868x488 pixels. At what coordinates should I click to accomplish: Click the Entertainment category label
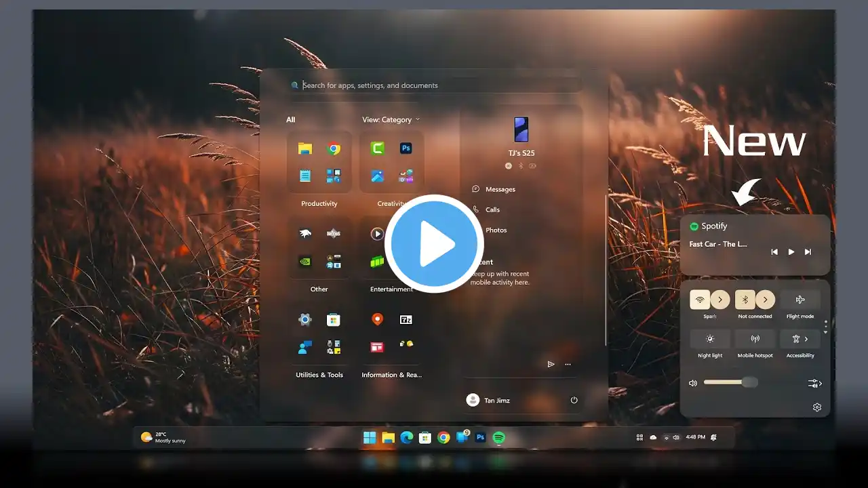[391, 289]
